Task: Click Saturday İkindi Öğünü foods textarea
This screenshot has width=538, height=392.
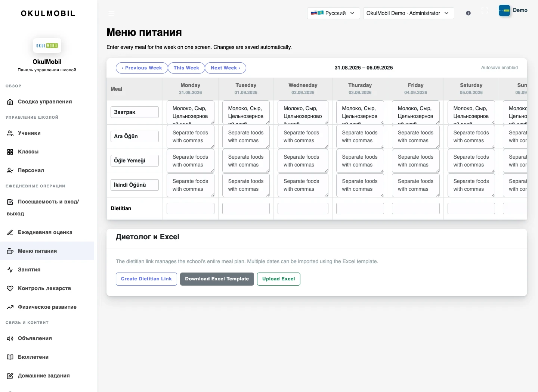Action: pos(471,185)
